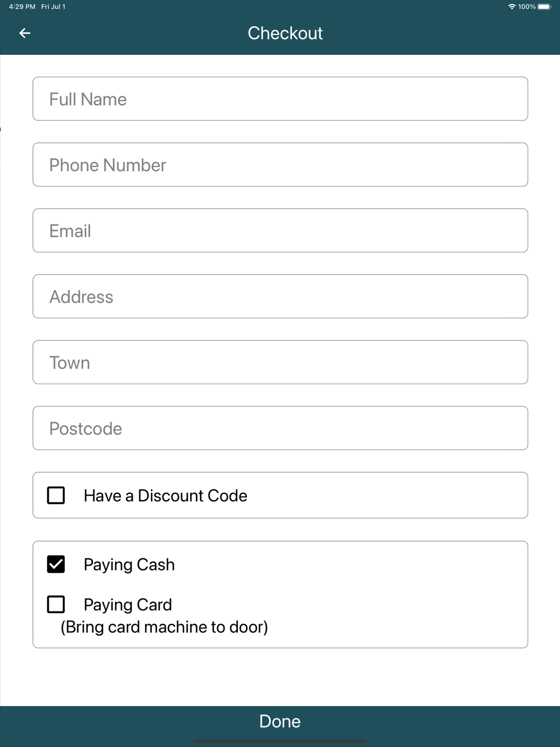Tap the Wi-Fi status icon
560x747 pixels.
[511, 7]
